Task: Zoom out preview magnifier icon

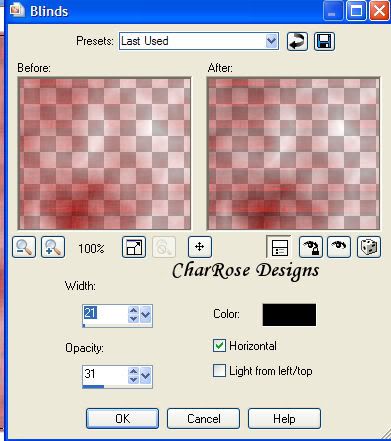Action: tap(24, 247)
